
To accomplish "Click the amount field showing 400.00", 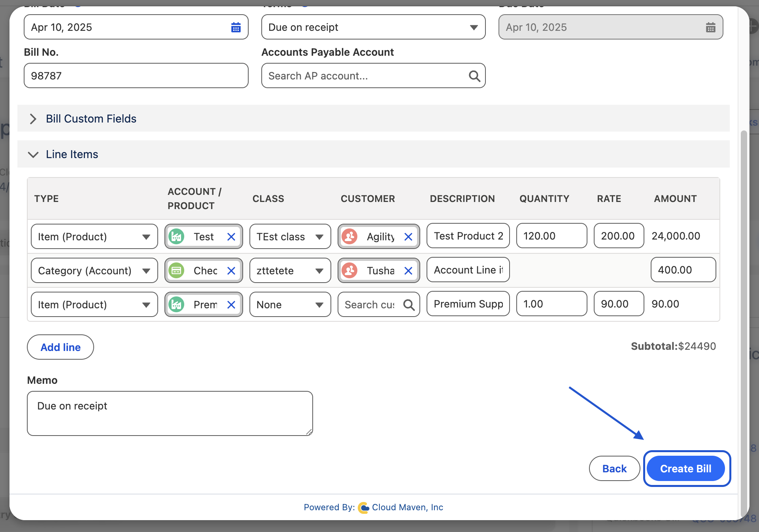I will coord(683,270).
